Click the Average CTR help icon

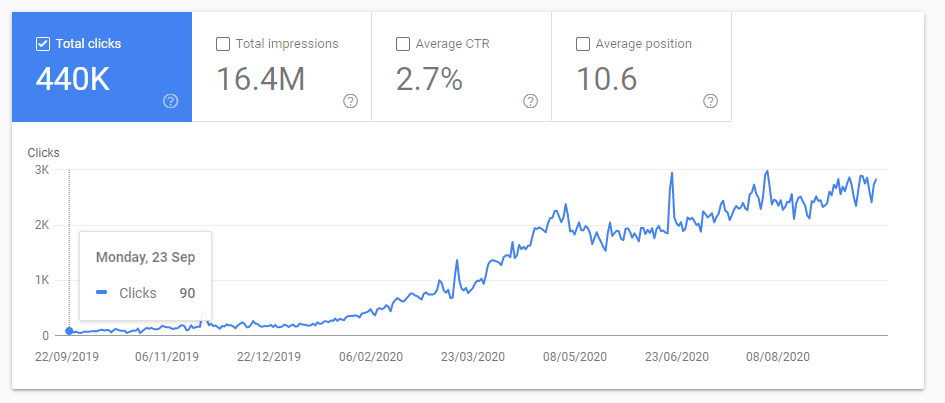tap(530, 101)
